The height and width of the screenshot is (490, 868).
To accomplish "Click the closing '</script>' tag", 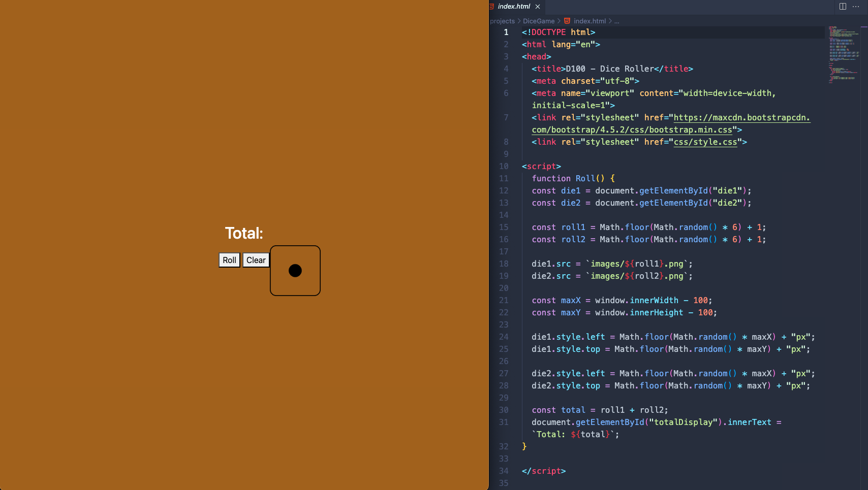I will 544,471.
